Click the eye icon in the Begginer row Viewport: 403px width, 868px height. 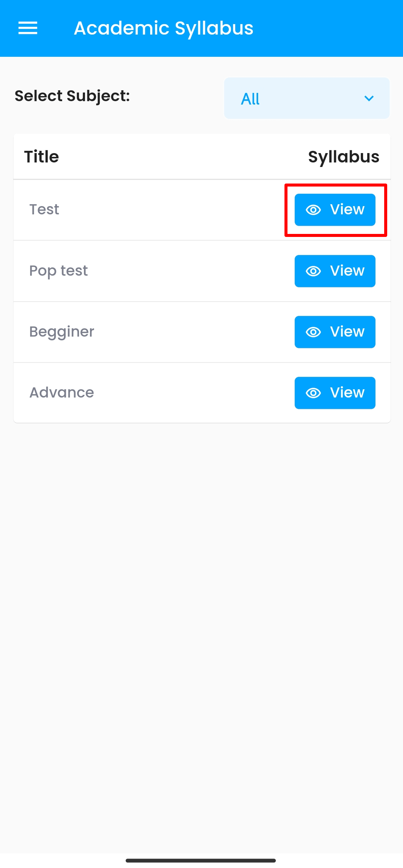[313, 332]
